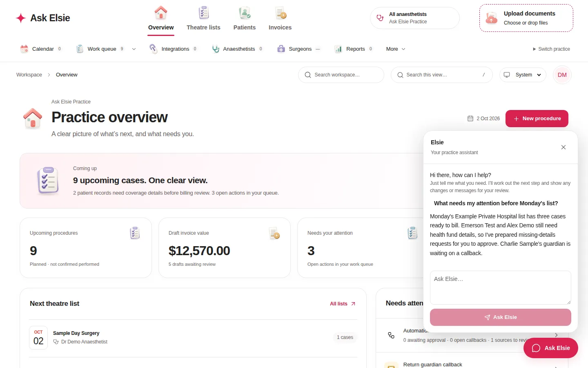Open the All lists link

coord(343,304)
